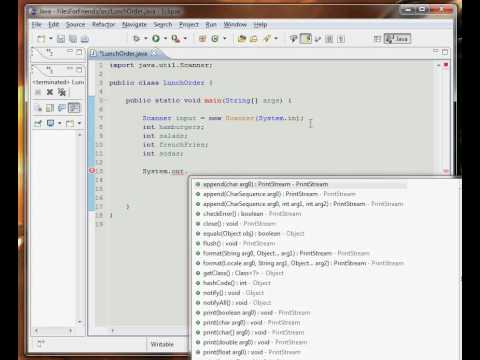The height and width of the screenshot is (360, 480).
Task: Click the Remove Launch X icon in console
Action: pyautogui.click(x=50, y=92)
